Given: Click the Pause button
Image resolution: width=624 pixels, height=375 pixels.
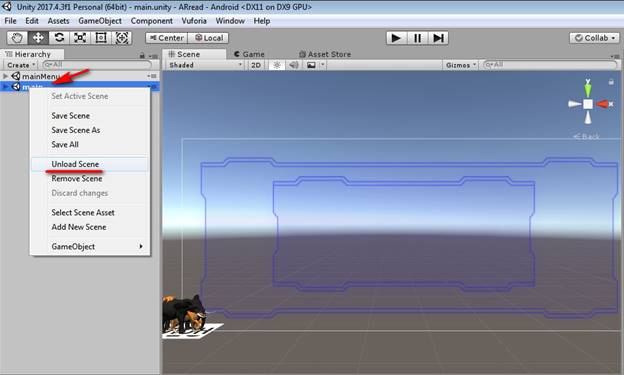Looking at the screenshot, I should [x=417, y=38].
